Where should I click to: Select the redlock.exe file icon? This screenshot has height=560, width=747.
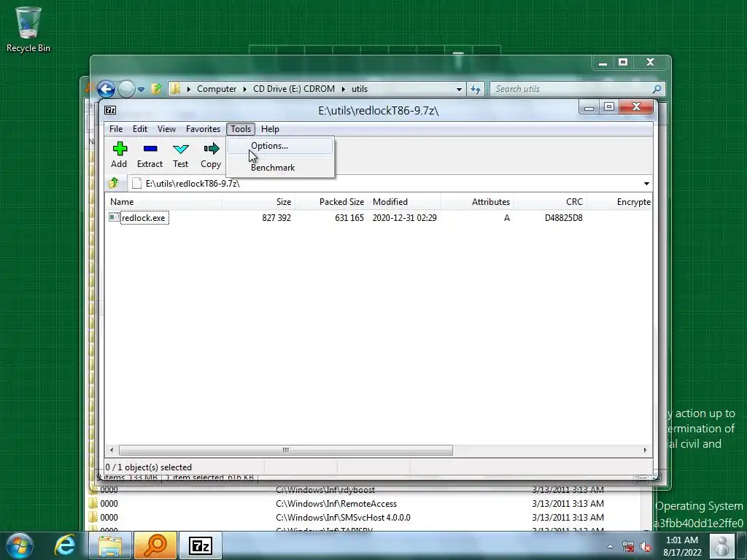point(114,217)
